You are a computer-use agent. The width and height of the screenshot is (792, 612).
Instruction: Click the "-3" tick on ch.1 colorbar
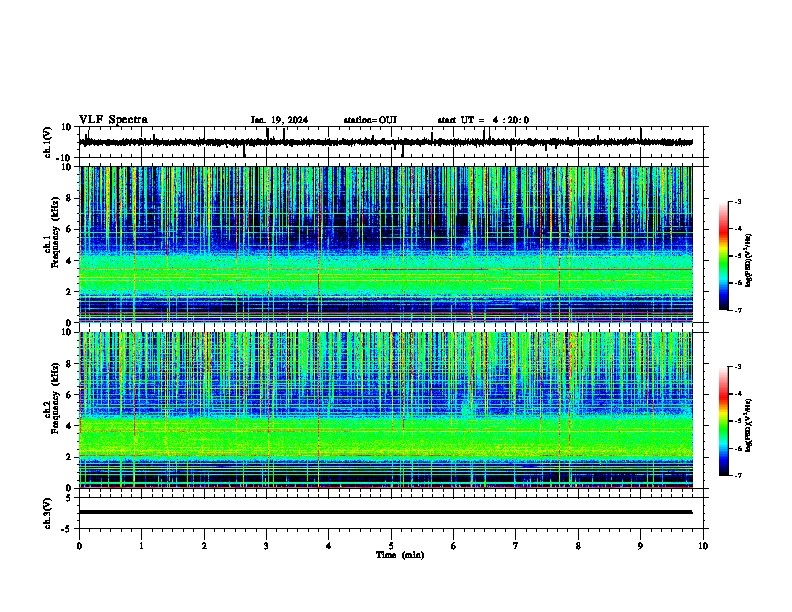pyautogui.click(x=737, y=202)
